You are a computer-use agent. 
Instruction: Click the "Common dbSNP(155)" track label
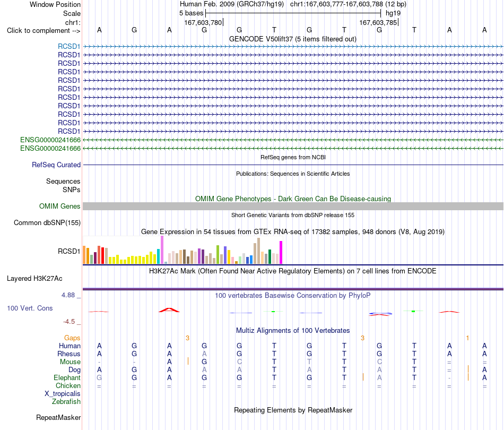pos(47,222)
